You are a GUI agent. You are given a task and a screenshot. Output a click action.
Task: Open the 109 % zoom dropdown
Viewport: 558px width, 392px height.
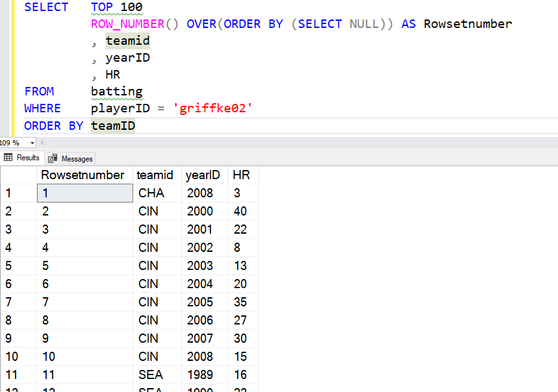(x=32, y=143)
